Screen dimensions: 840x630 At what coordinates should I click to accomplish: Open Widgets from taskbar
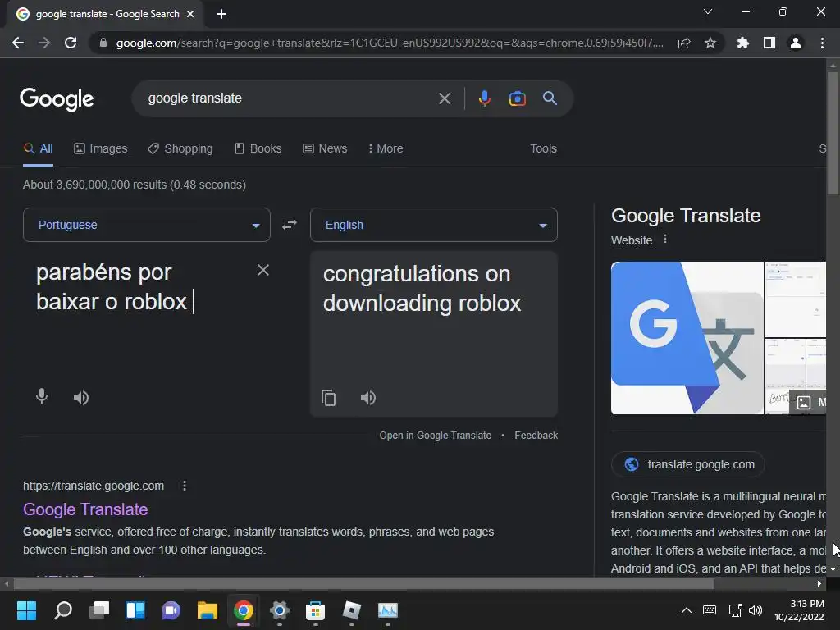[135, 610]
